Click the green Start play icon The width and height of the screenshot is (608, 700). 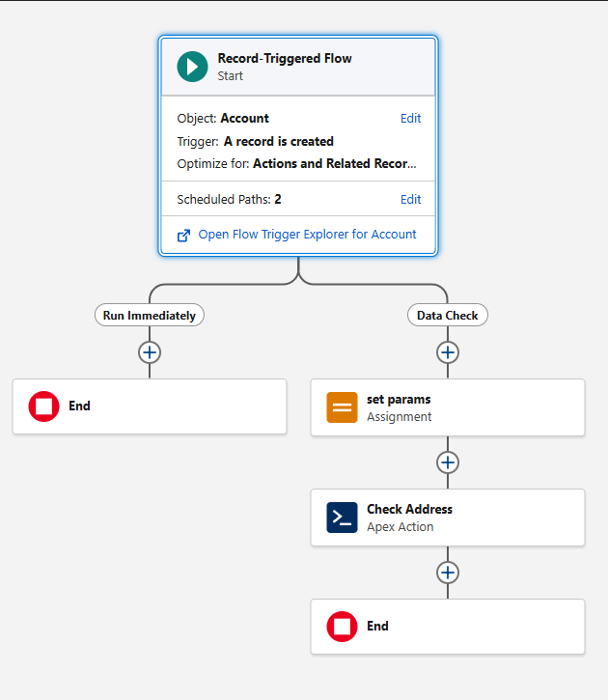[192, 67]
